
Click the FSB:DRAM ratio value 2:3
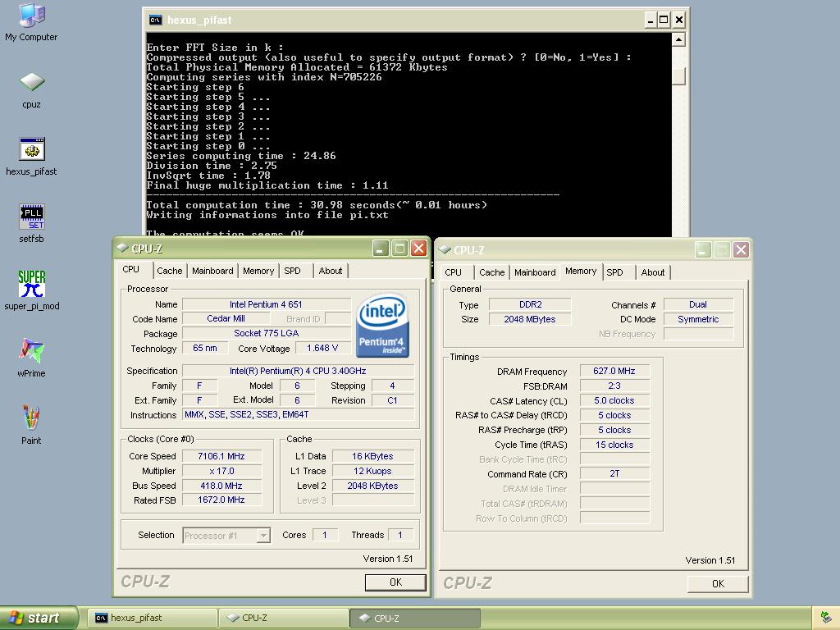point(614,386)
